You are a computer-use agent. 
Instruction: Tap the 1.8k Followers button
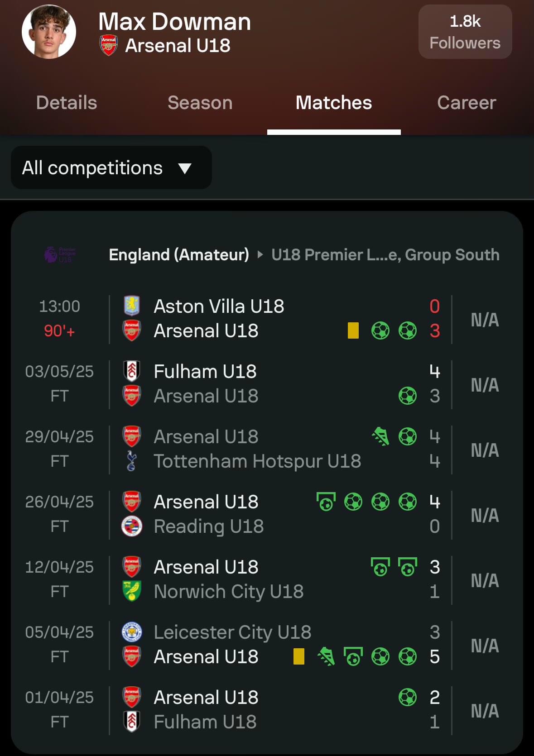point(465,32)
